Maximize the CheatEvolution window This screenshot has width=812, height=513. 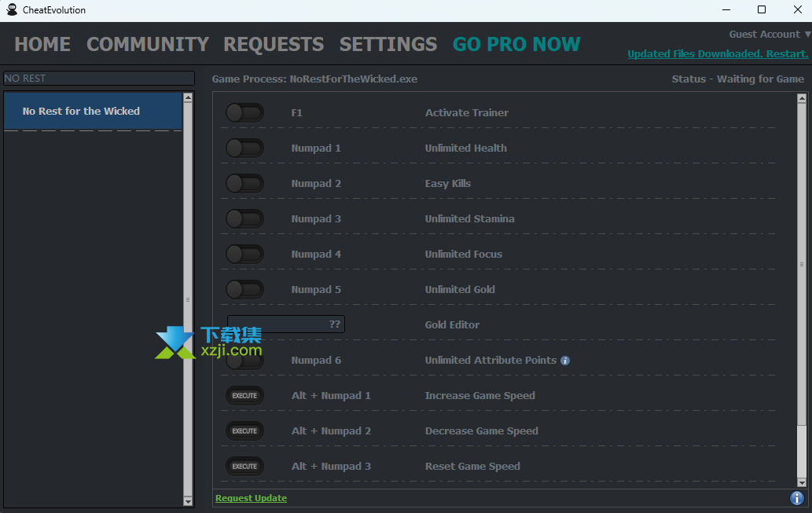[761, 10]
